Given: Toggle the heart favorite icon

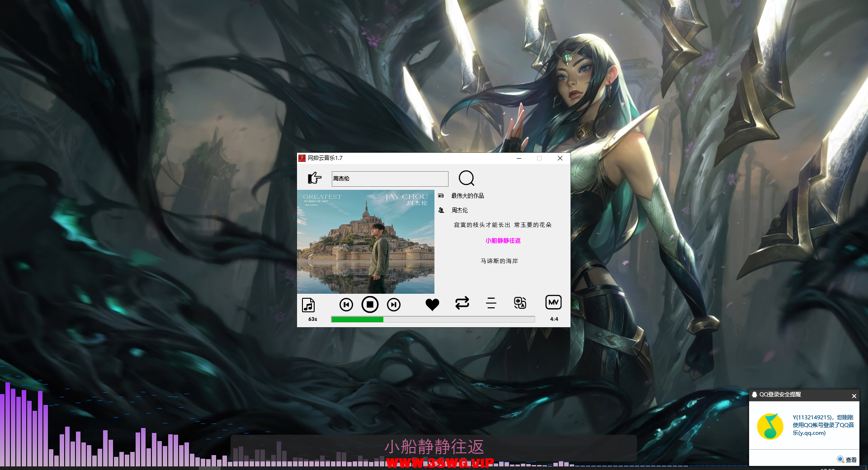Looking at the screenshot, I should (x=432, y=305).
